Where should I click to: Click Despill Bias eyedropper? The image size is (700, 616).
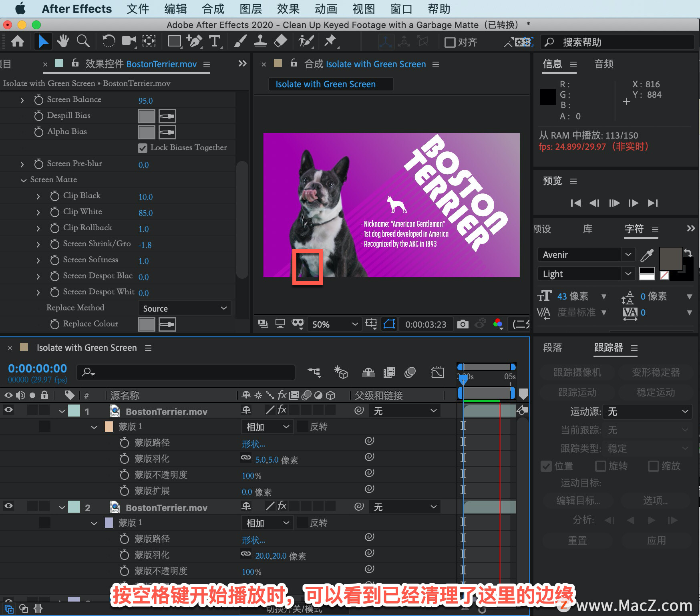pos(167,116)
